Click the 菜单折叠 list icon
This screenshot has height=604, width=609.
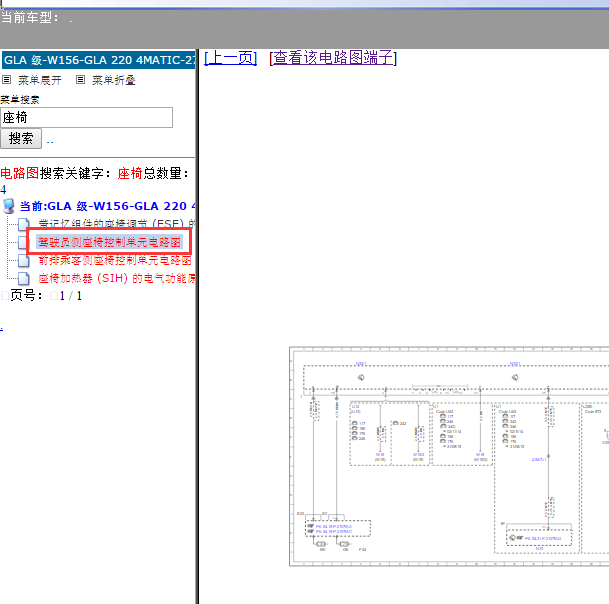pos(80,80)
